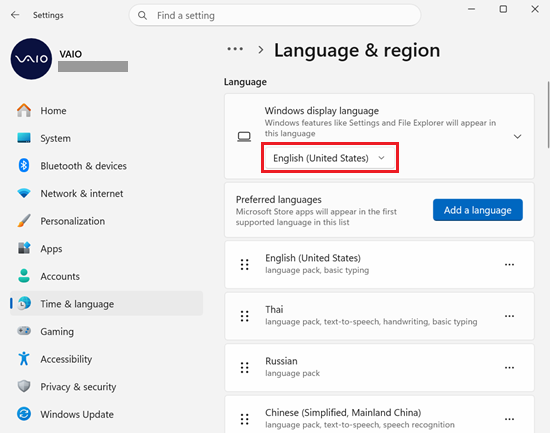
Task: Click the Time & language globe icon
Action: pos(24,304)
